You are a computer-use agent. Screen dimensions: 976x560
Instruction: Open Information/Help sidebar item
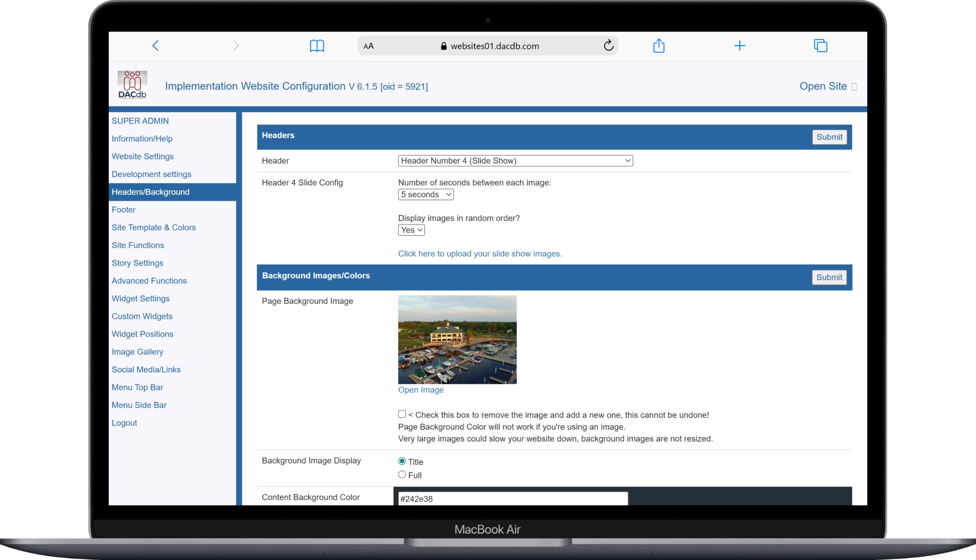(x=141, y=138)
